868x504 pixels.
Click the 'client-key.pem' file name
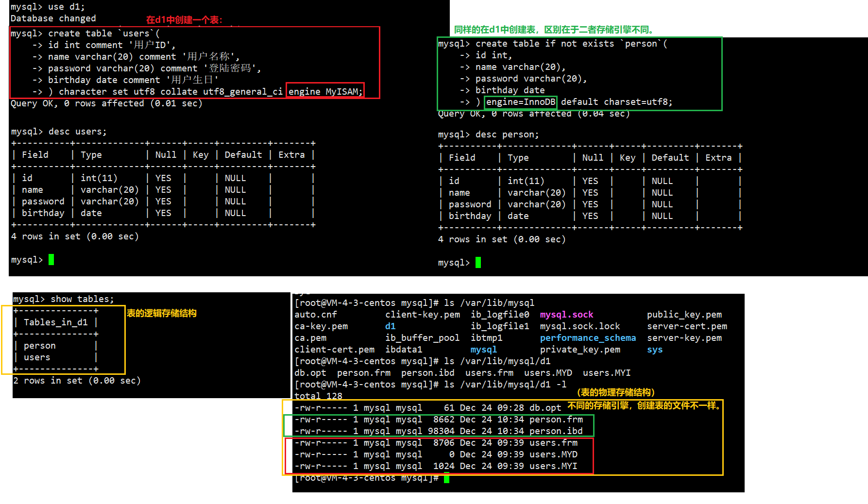[423, 315]
